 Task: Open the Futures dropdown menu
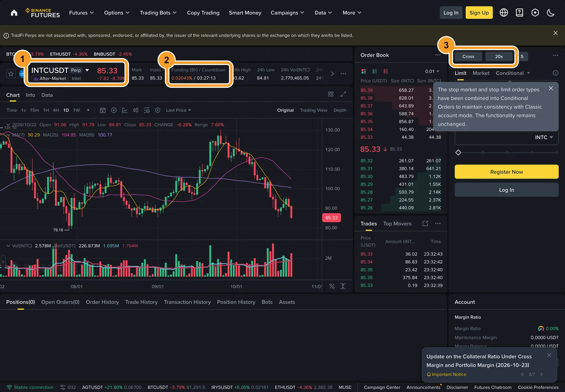coord(82,13)
